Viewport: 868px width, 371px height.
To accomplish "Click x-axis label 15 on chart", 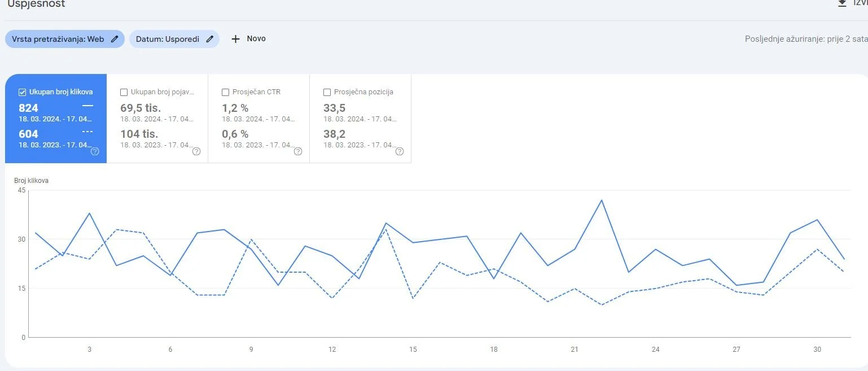I will [x=413, y=350].
